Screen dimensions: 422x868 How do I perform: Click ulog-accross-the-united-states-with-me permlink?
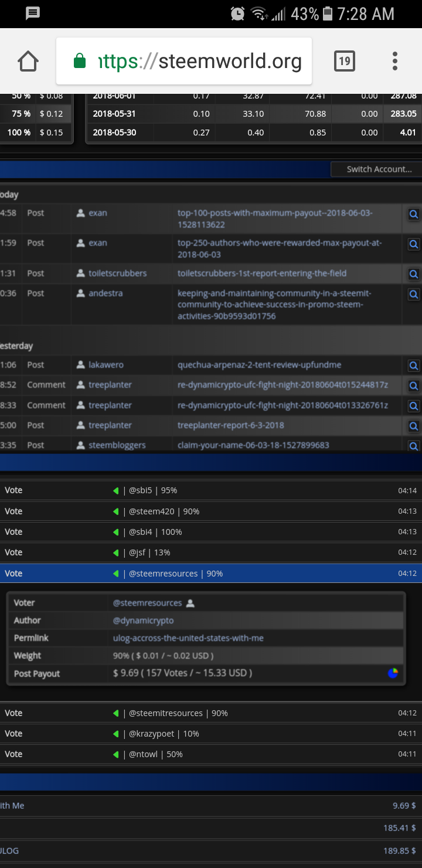pyautogui.click(x=188, y=638)
